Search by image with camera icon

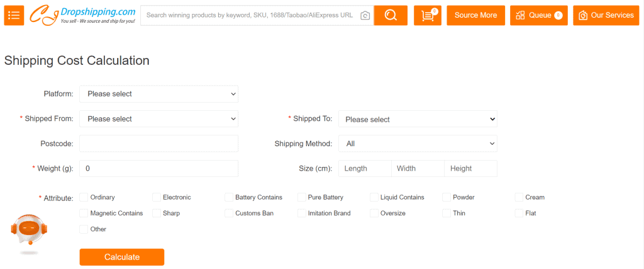click(x=365, y=16)
